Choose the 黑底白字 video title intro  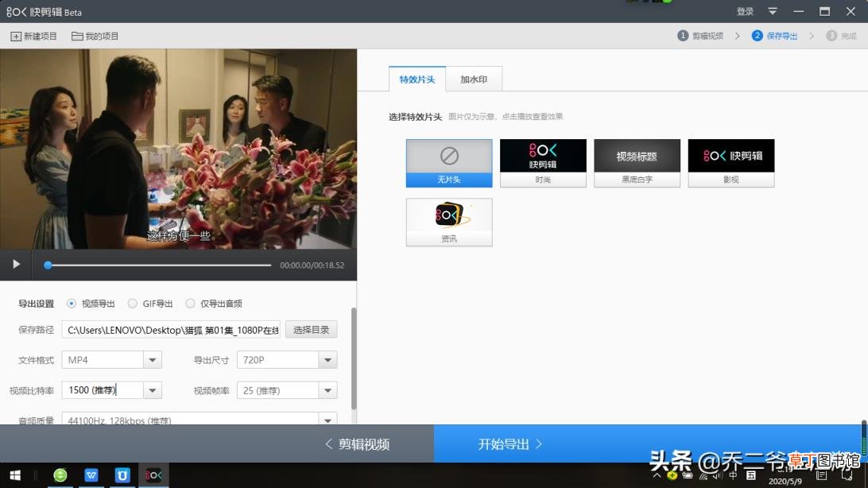637,163
